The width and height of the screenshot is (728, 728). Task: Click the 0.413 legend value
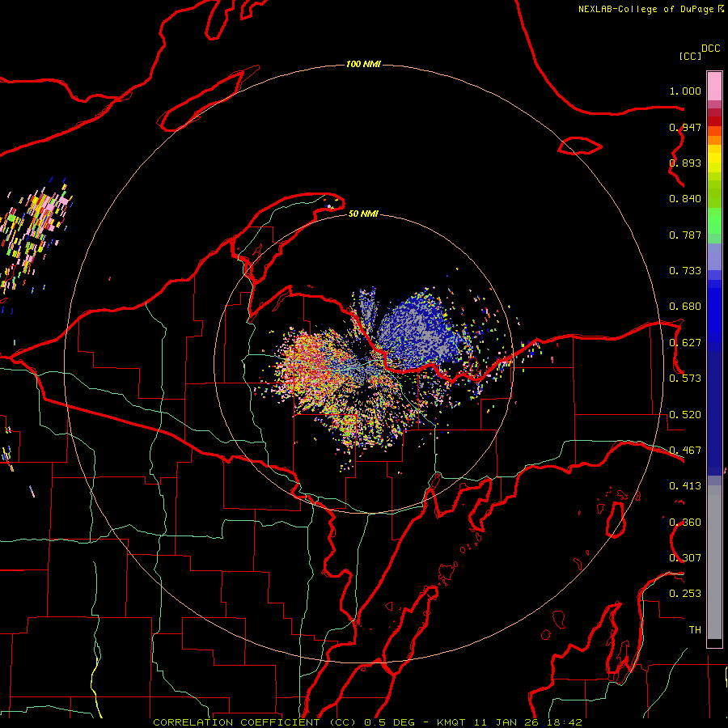[x=685, y=486]
